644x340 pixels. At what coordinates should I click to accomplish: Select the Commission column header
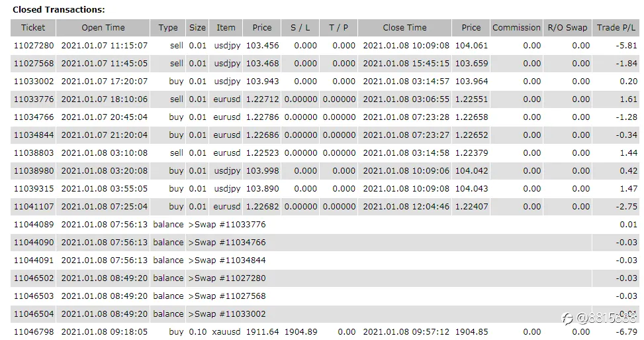coord(516,28)
